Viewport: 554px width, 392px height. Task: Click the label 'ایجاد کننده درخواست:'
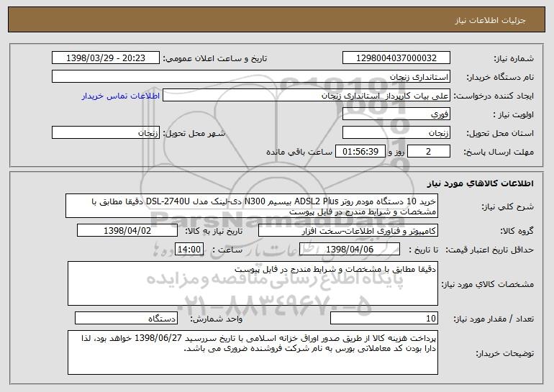pyautogui.click(x=494, y=96)
